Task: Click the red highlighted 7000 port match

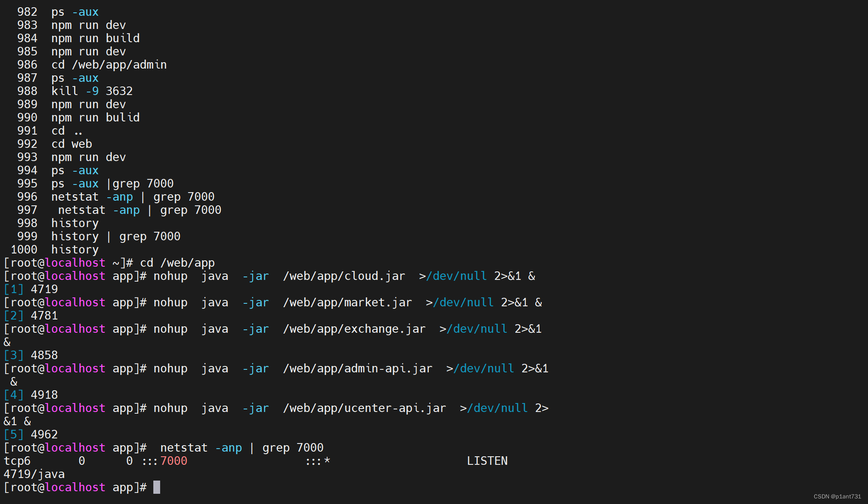Action: [x=174, y=461]
